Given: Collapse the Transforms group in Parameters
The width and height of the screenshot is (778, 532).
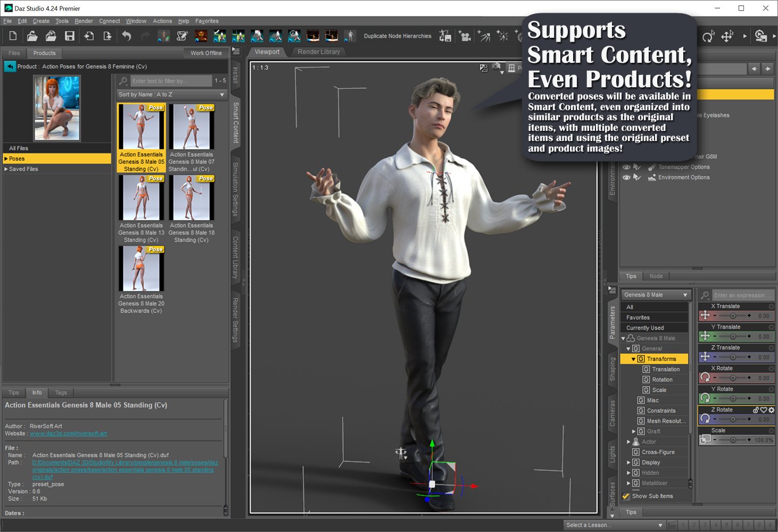Looking at the screenshot, I should 633,359.
